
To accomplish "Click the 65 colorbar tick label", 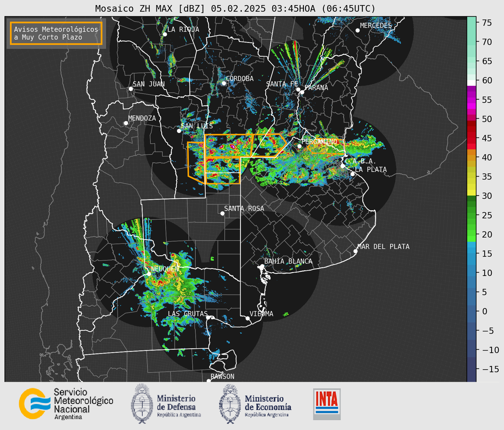I will pos(487,61).
